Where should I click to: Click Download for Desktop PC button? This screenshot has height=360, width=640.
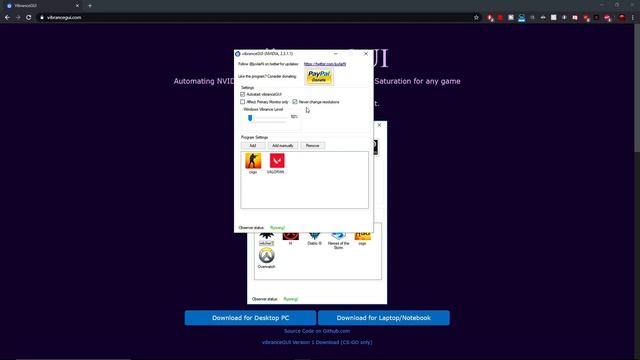[x=250, y=318]
